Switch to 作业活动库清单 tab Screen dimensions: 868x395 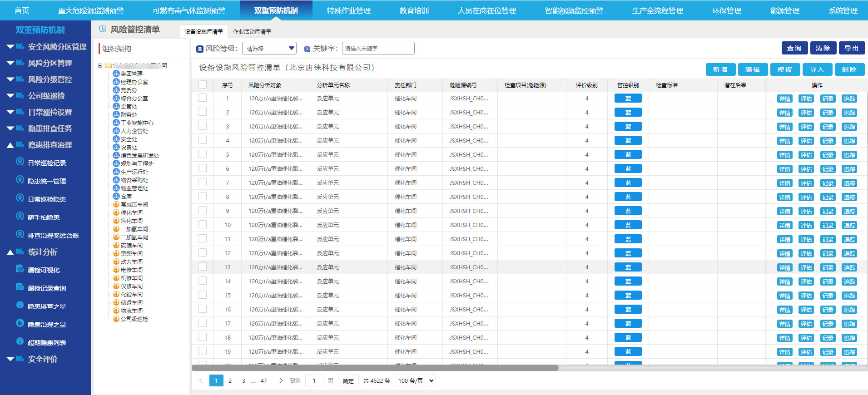[252, 31]
